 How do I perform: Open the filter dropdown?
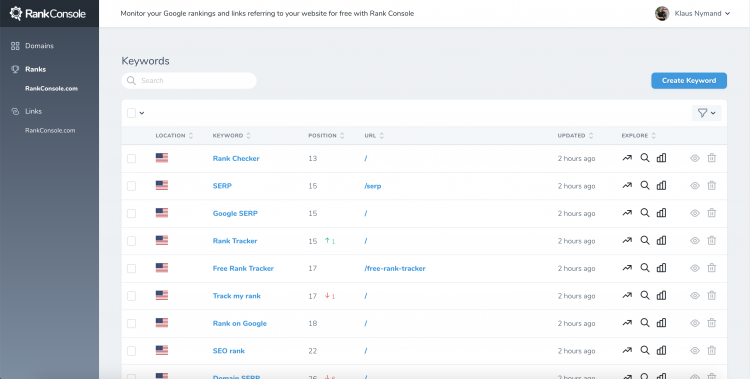[x=706, y=113]
